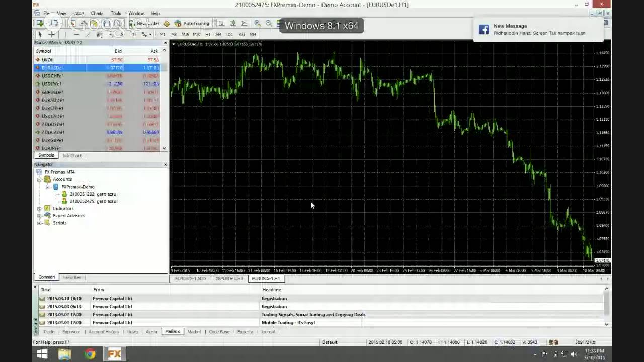The height and width of the screenshot is (362, 644).
Task: Set timeframe to H4
Action: point(218,34)
